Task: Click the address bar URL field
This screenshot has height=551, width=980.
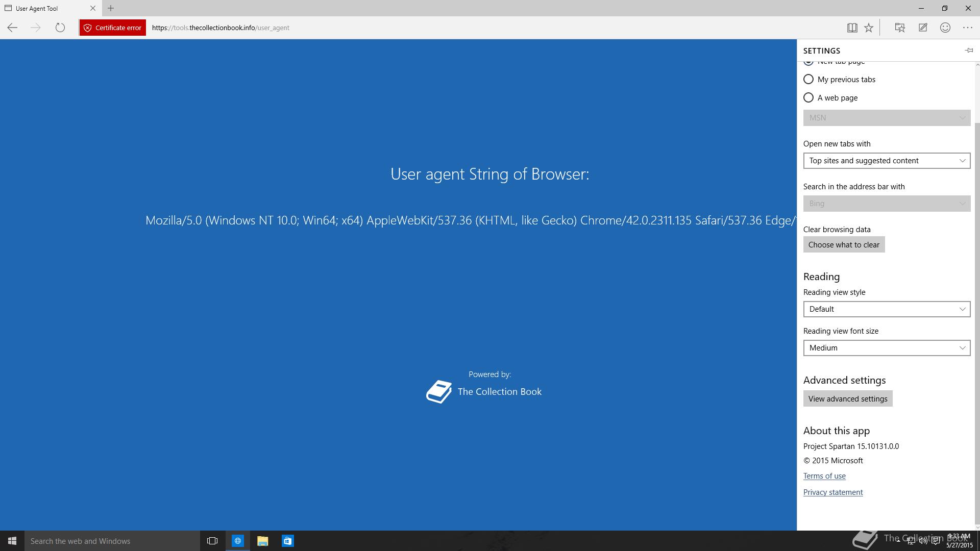Action: coord(493,28)
